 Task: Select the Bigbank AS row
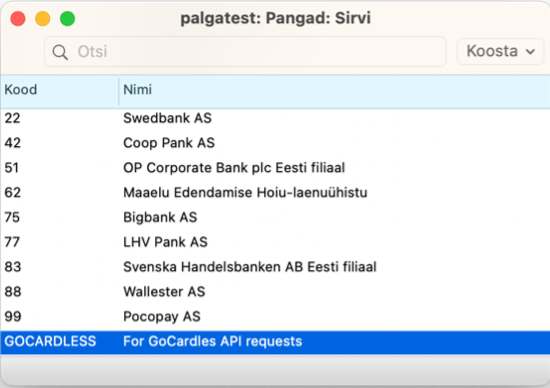[x=275, y=218]
